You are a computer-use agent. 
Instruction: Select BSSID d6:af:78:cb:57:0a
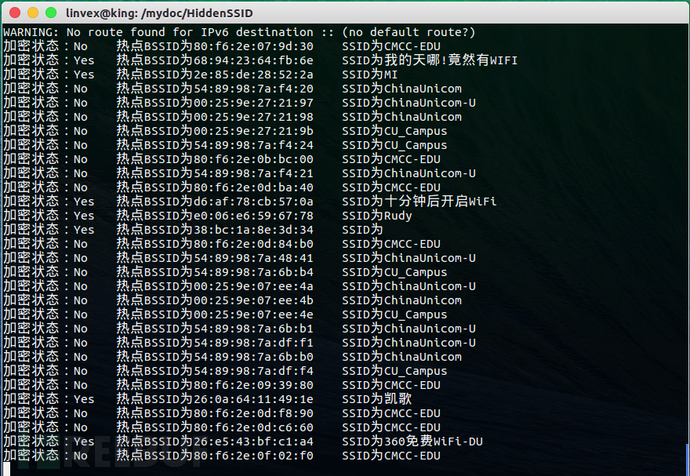coord(253,201)
